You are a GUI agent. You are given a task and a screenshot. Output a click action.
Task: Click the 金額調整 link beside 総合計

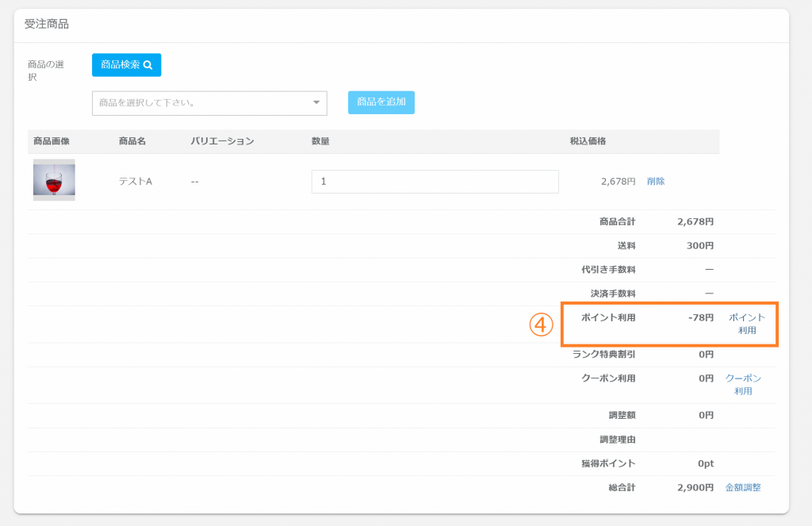coord(743,488)
